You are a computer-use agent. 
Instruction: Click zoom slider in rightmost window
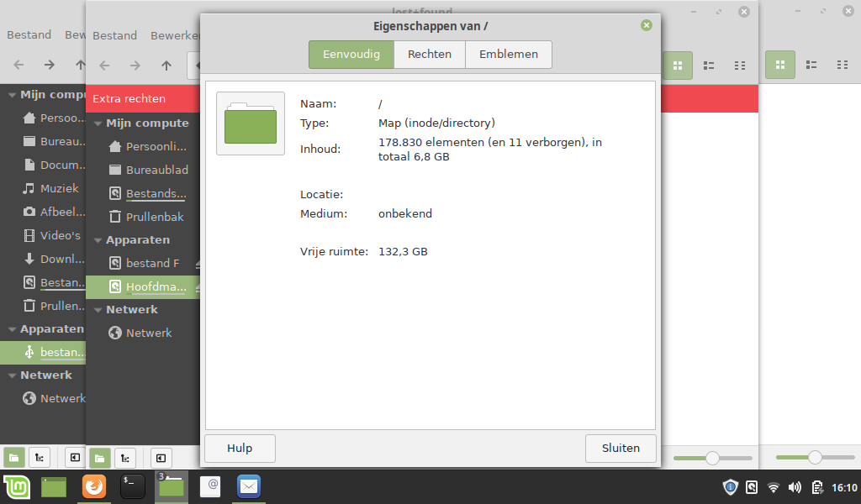[814, 458]
